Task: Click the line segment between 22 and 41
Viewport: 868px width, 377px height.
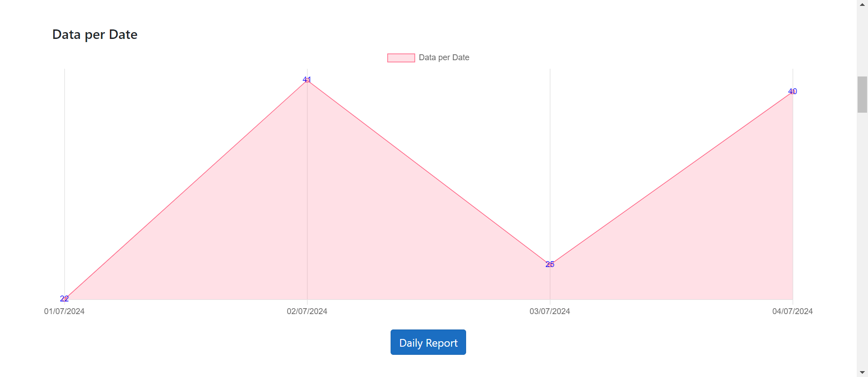Action: [x=186, y=189]
